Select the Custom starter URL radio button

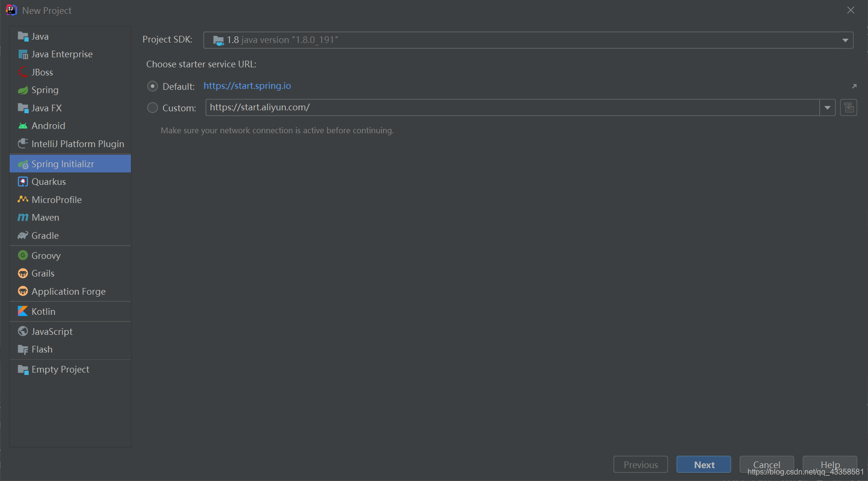[152, 108]
